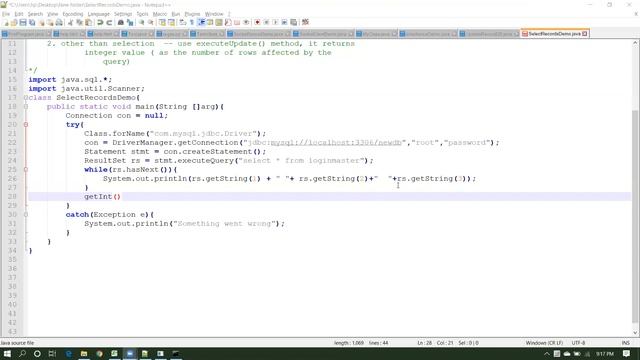Click the vertical scrollbar thumb
The image size is (640, 360).
click(635, 216)
